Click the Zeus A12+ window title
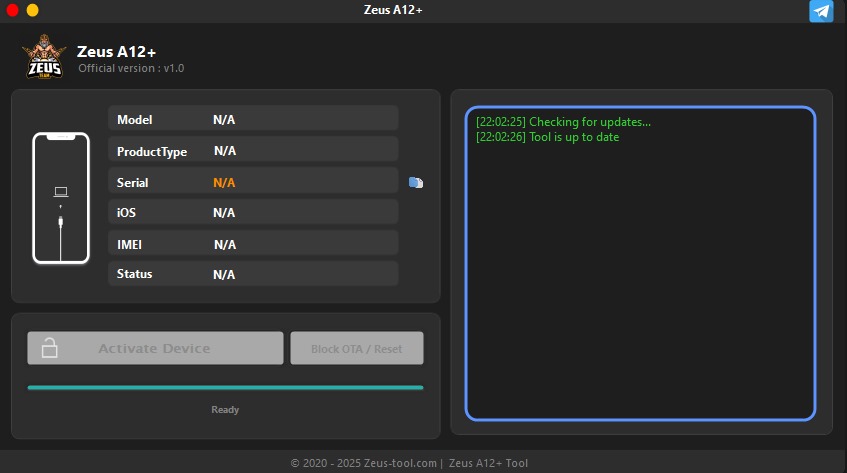This screenshot has height=473, width=847. 393,10
